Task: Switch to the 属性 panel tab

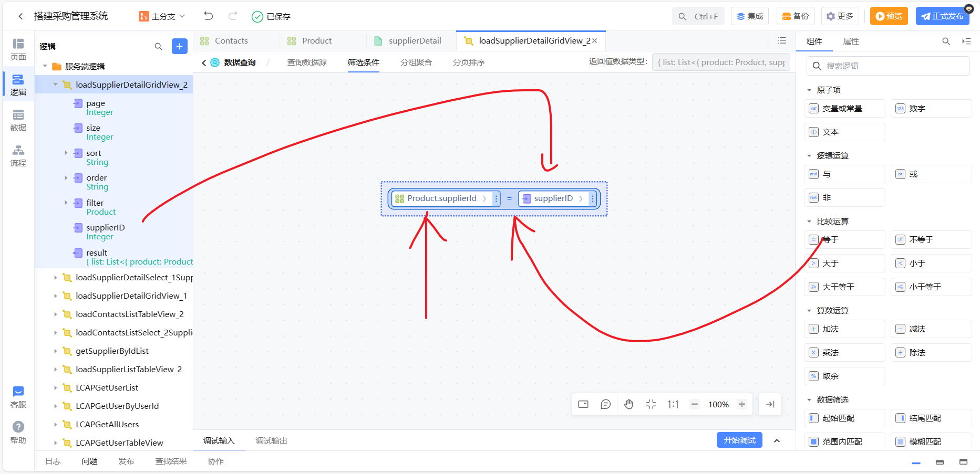Action: pyautogui.click(x=851, y=41)
